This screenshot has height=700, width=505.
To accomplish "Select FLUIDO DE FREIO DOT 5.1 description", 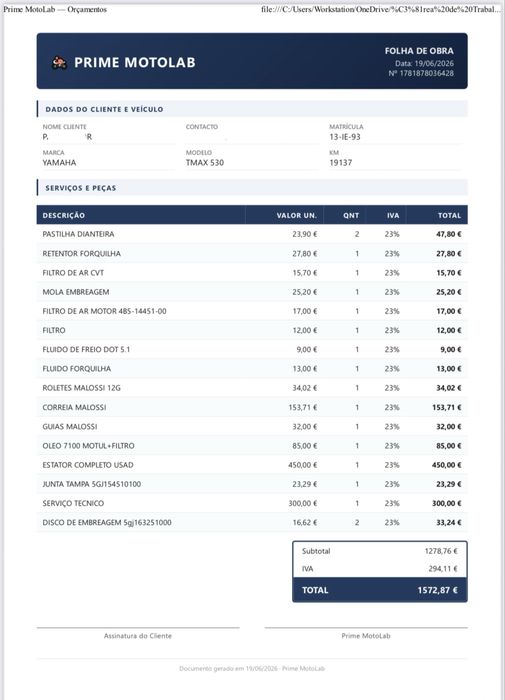I will (86, 350).
